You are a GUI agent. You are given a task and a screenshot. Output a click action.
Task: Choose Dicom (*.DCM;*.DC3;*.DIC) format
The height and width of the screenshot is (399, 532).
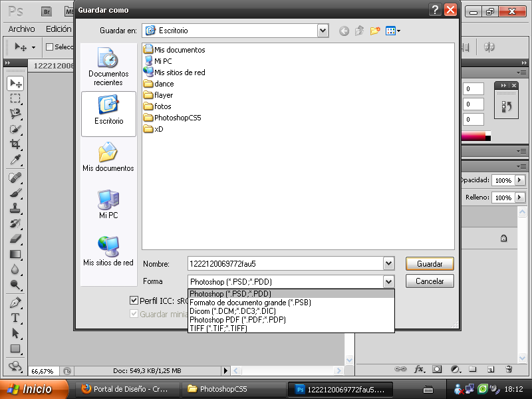[291, 311]
